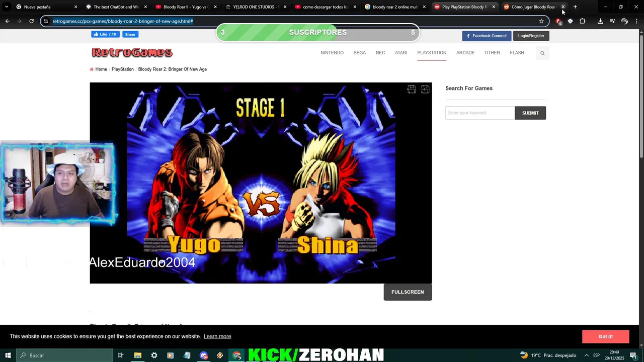Go back to previous page
This screenshot has width=644, height=362.
(7, 21)
